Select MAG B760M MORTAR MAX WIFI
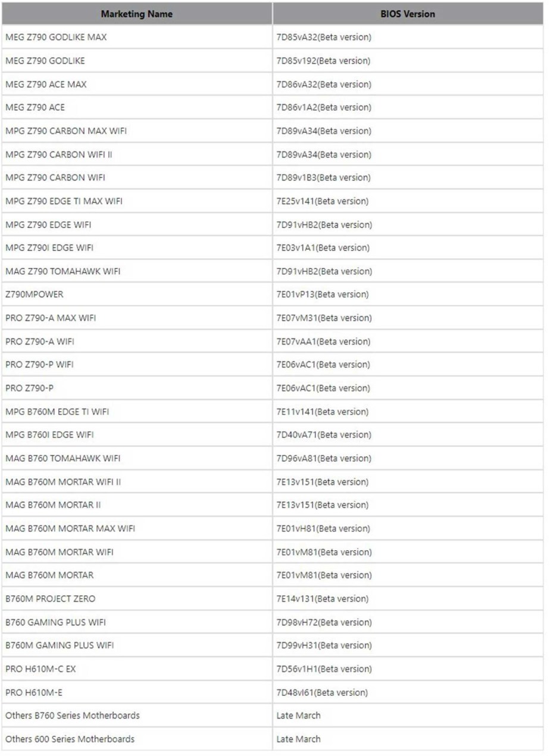The width and height of the screenshot is (550, 756). pyautogui.click(x=70, y=529)
